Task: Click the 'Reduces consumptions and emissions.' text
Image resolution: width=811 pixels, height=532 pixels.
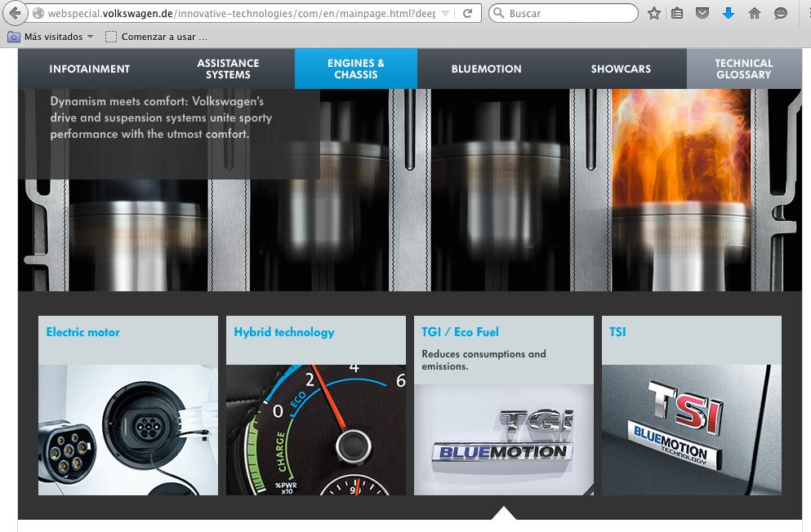Action: [483, 360]
